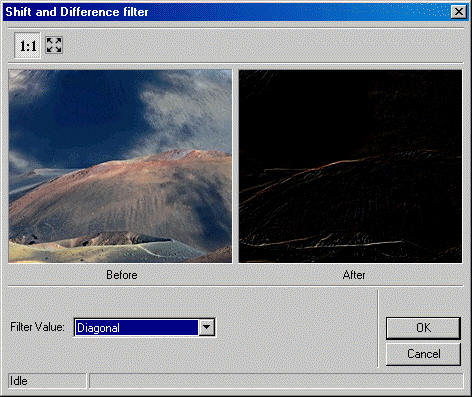Click the empty progress bar in the status area
The height and width of the screenshot is (397, 472).
pos(276,381)
